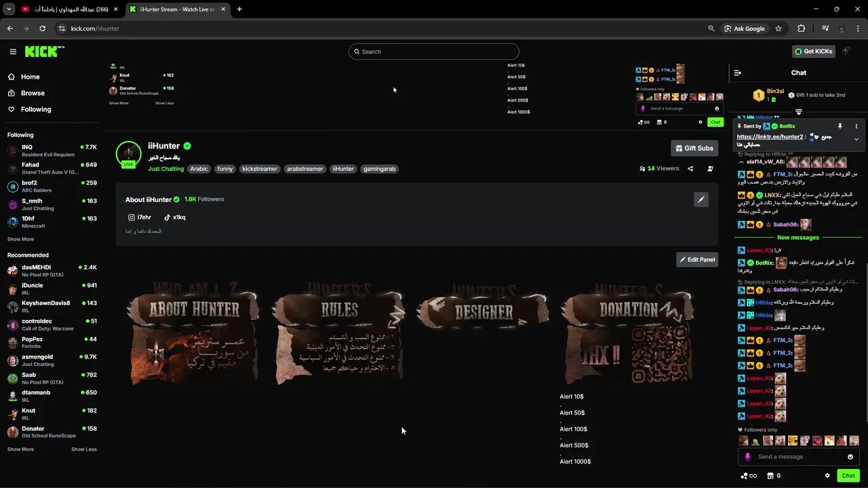
Task: Open the chat shop icon showing 0
Action: click(774, 476)
